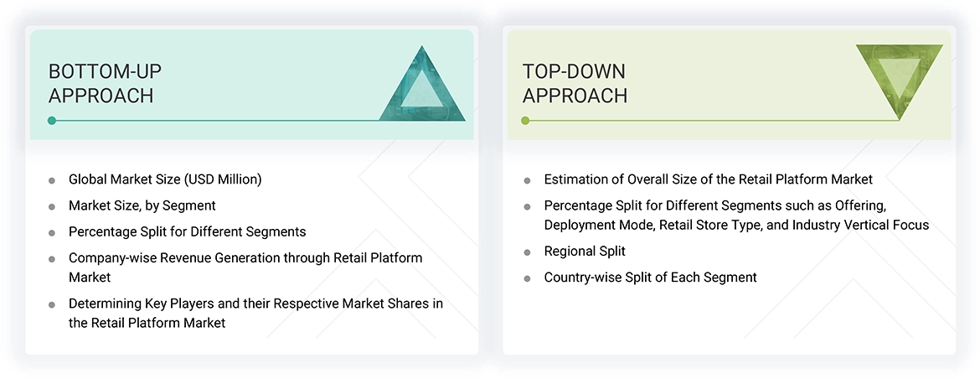Click the bullet beside Market Size, by Segment

pyautogui.click(x=52, y=206)
